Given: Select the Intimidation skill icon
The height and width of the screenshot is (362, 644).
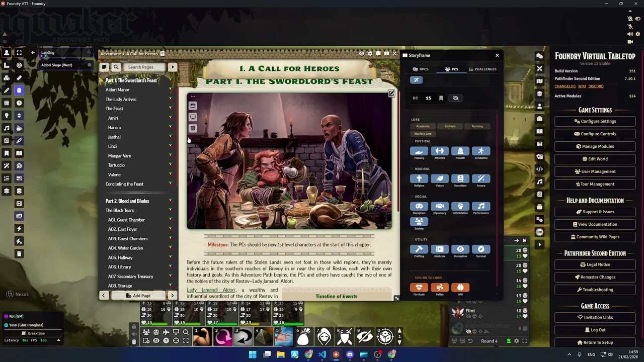Looking at the screenshot, I should tap(460, 206).
